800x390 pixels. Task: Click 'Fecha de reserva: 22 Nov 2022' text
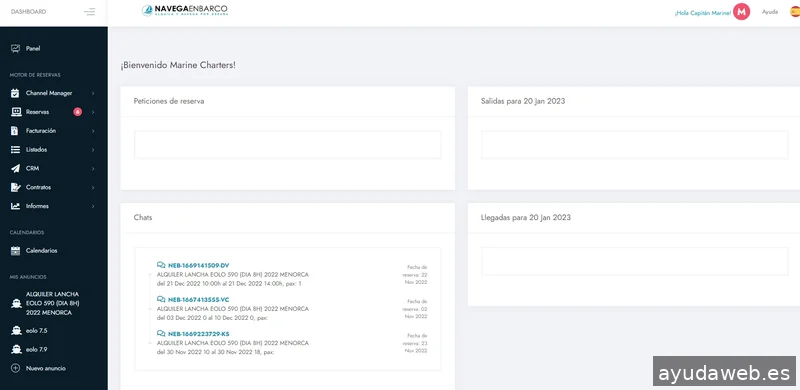coord(416,275)
